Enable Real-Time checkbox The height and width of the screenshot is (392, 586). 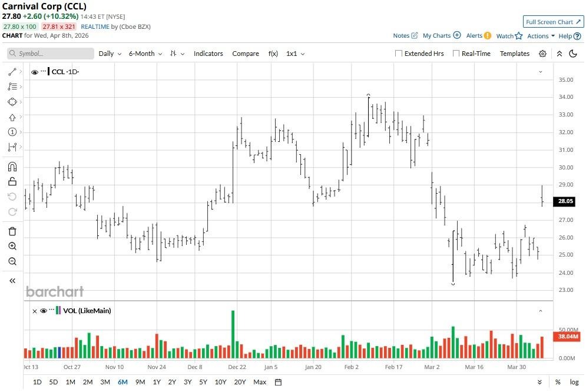click(x=456, y=54)
